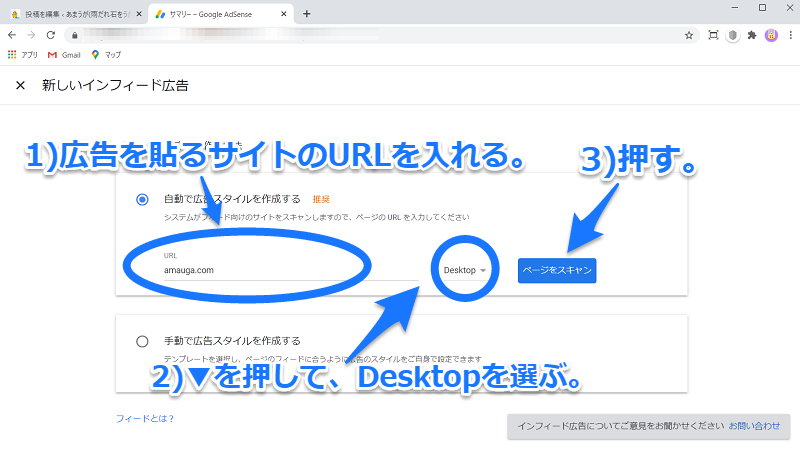Open the extensions puzzle icon
The width and height of the screenshot is (800, 450).
[x=752, y=34]
